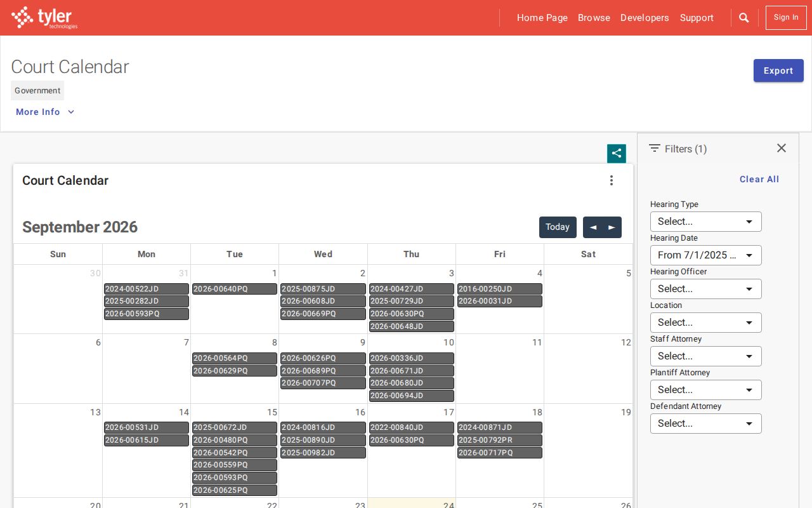Open event 2026-00564PQ on September 8
The image size is (812, 508).
(235, 358)
